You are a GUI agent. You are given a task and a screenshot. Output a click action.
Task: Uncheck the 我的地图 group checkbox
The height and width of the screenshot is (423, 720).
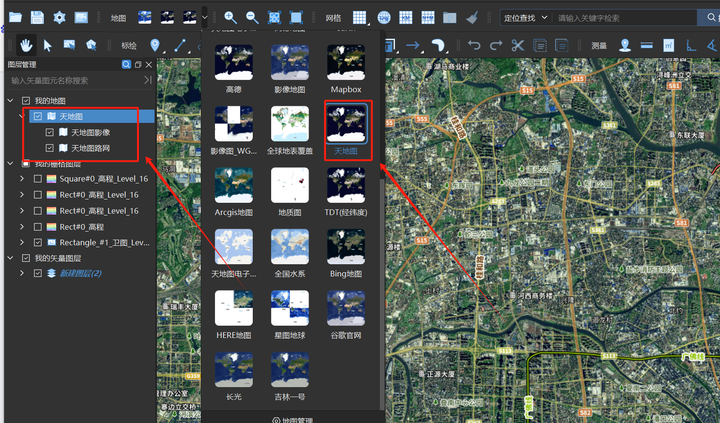[26, 101]
